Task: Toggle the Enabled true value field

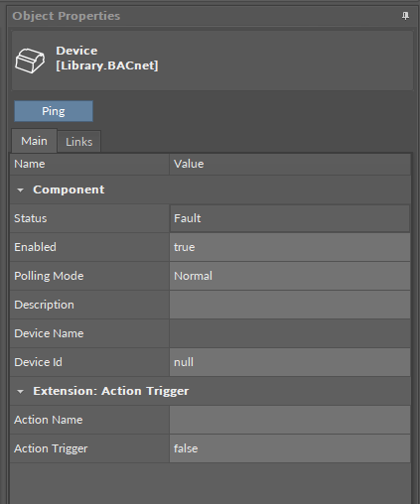Action: (290, 247)
